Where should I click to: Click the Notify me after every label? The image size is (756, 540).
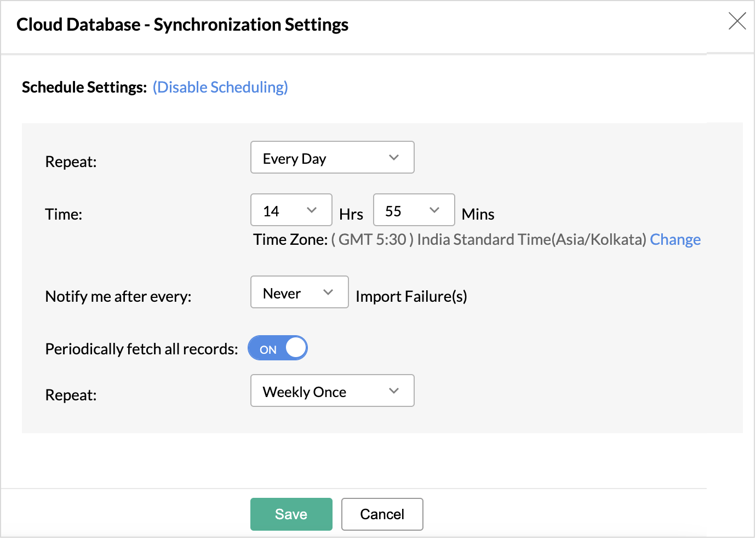point(118,296)
